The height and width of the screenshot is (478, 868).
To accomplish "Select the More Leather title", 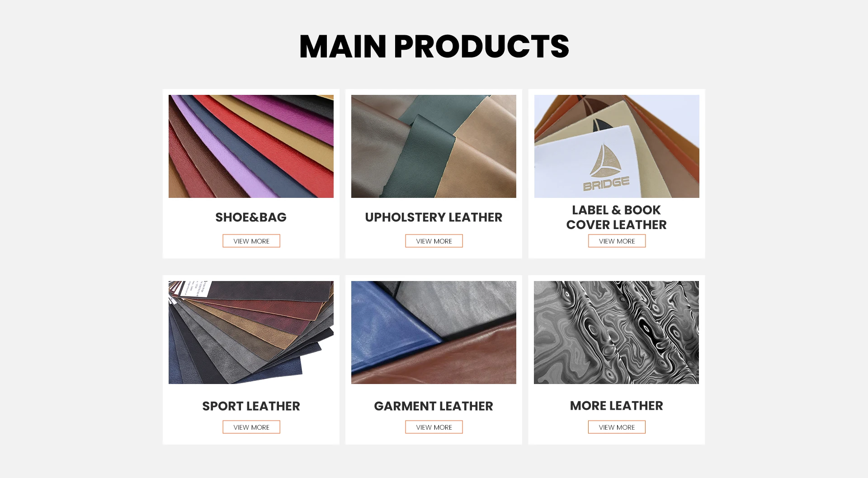I will 617,406.
